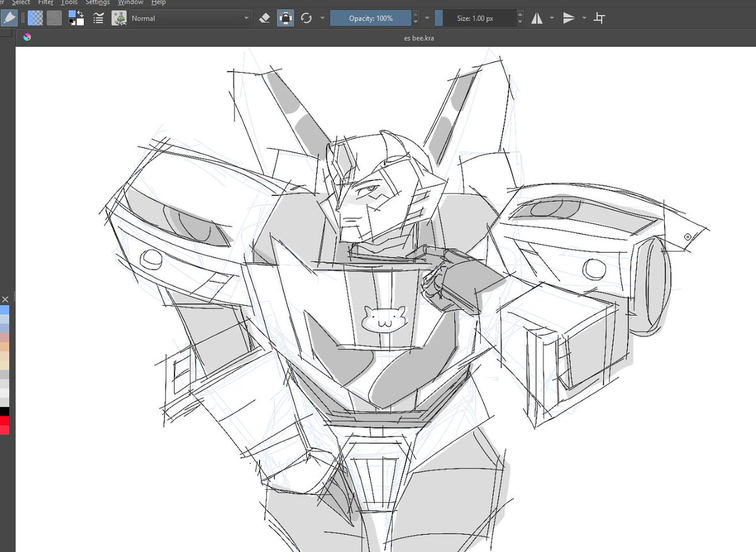Open the Normal blending mode dropdown
The width and height of the screenshot is (756, 552).
coord(191,18)
